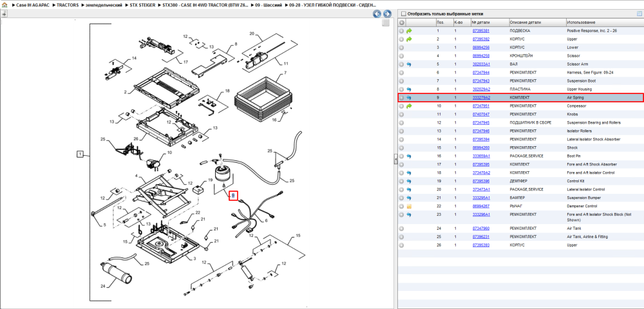Click the small grey square above diagram corner

point(386,23)
